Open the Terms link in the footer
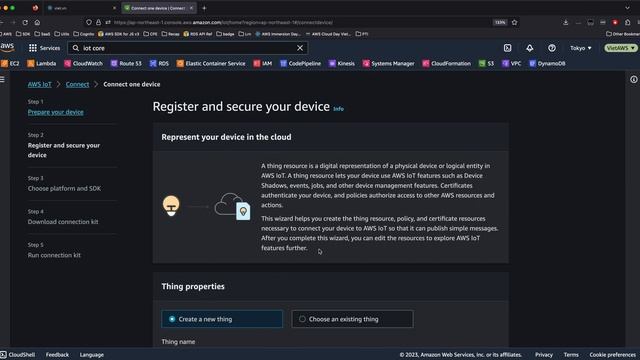640x360 pixels. click(571, 355)
